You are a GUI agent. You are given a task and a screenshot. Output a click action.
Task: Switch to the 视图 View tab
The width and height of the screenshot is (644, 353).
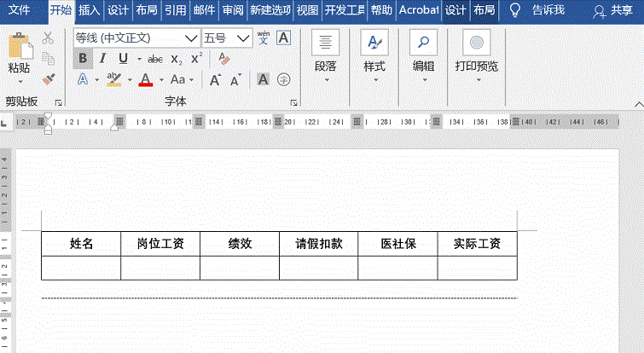(308, 10)
